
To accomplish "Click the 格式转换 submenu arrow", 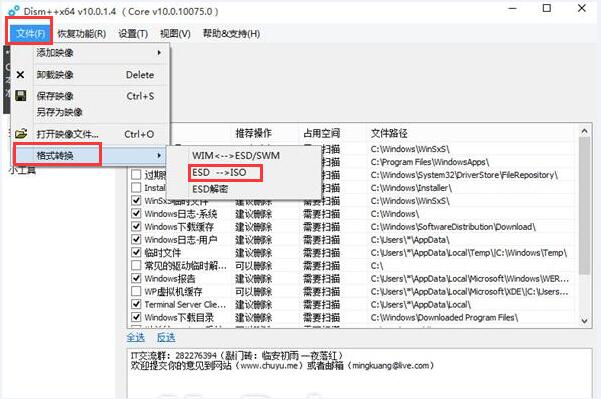I will (159, 155).
